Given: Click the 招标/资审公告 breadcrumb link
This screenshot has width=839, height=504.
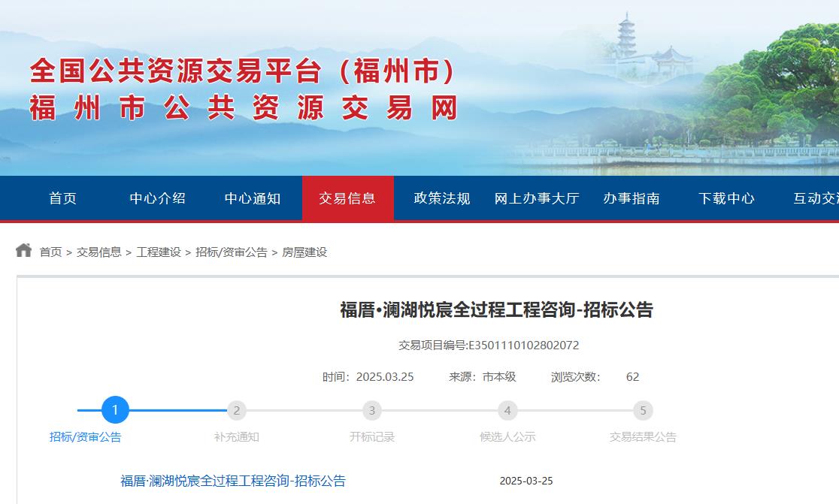Looking at the screenshot, I should (231, 252).
